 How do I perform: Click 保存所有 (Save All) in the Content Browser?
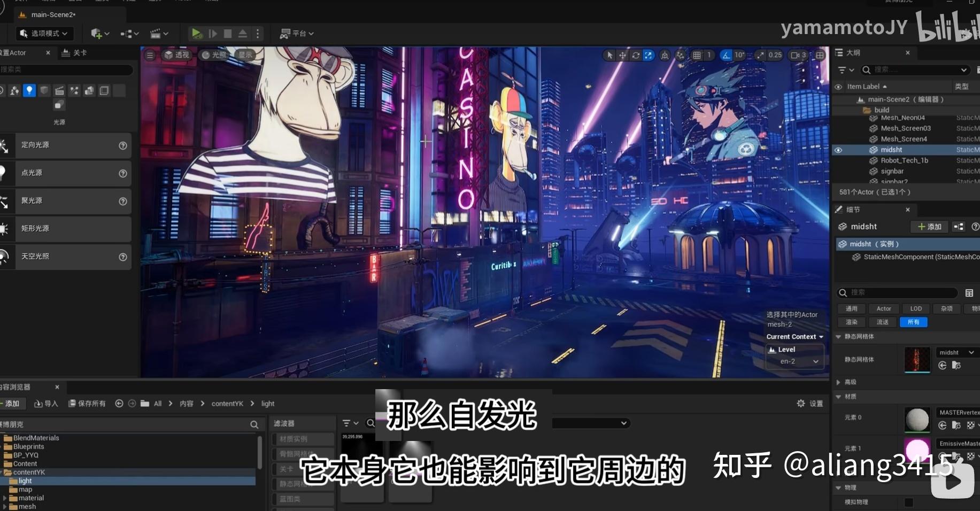(x=87, y=404)
